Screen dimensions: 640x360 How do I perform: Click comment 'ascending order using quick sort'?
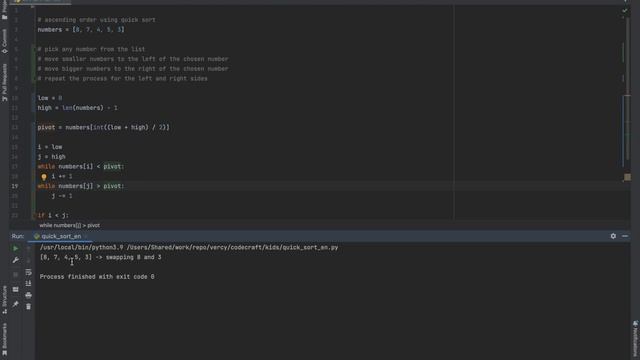[96, 20]
